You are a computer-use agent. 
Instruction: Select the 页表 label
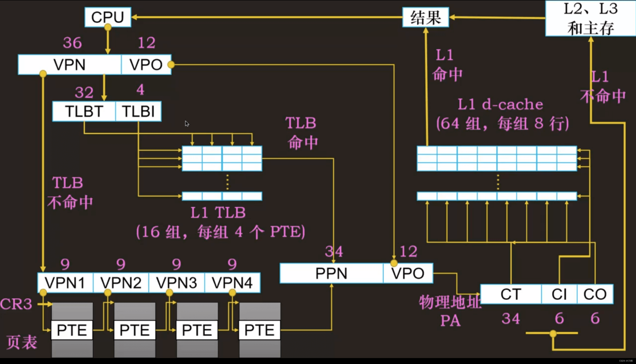(21, 342)
